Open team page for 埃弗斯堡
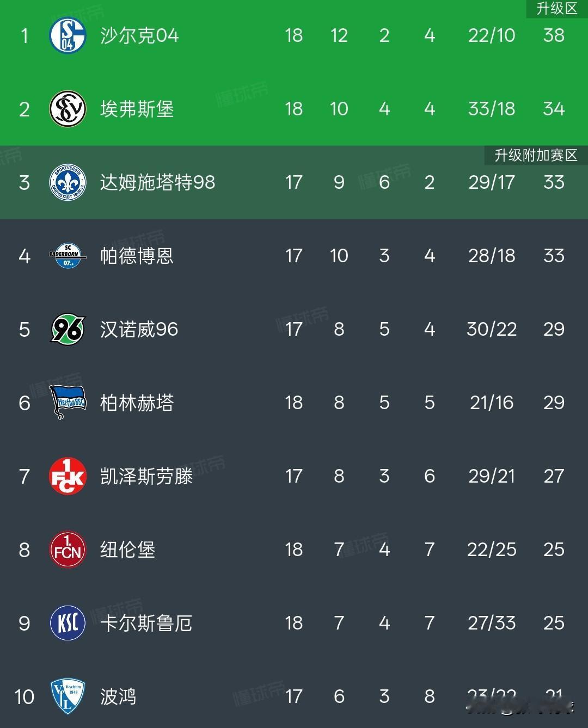 137,109
